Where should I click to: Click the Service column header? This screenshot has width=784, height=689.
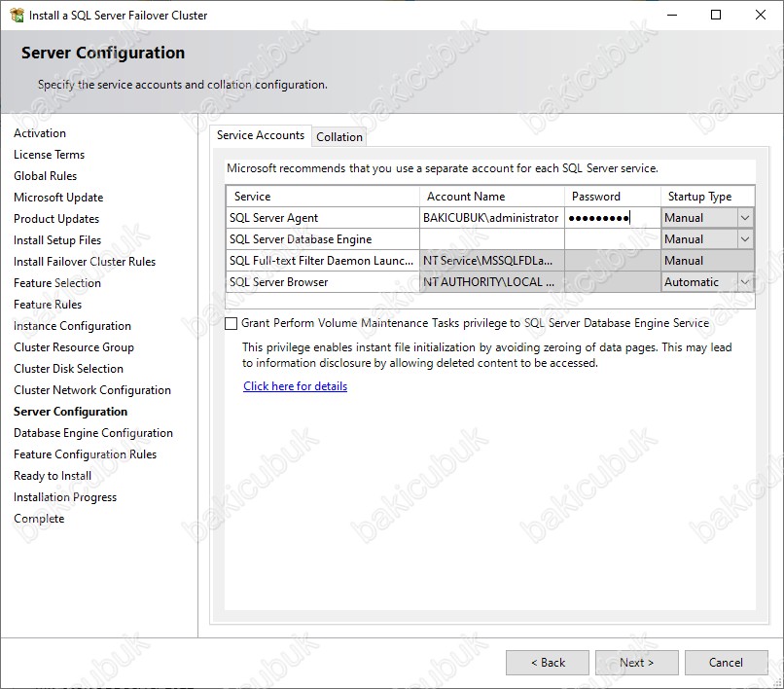point(323,197)
